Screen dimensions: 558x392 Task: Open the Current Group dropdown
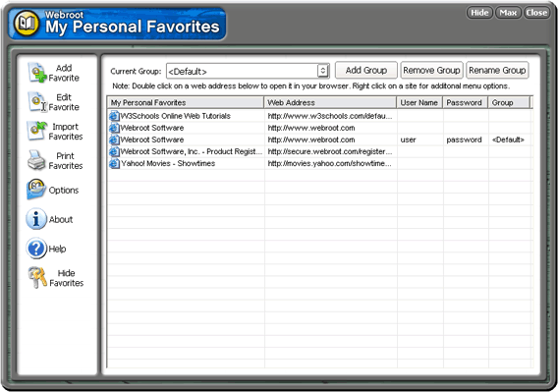[322, 71]
